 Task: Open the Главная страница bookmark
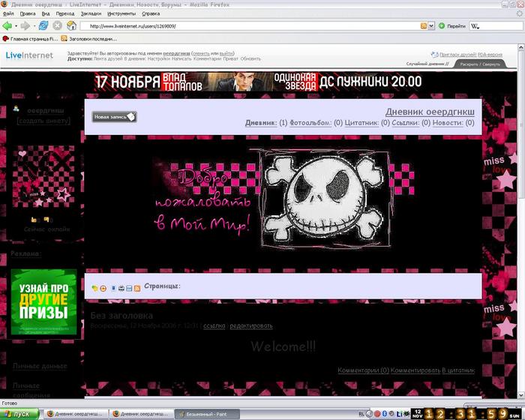[x=31, y=39]
